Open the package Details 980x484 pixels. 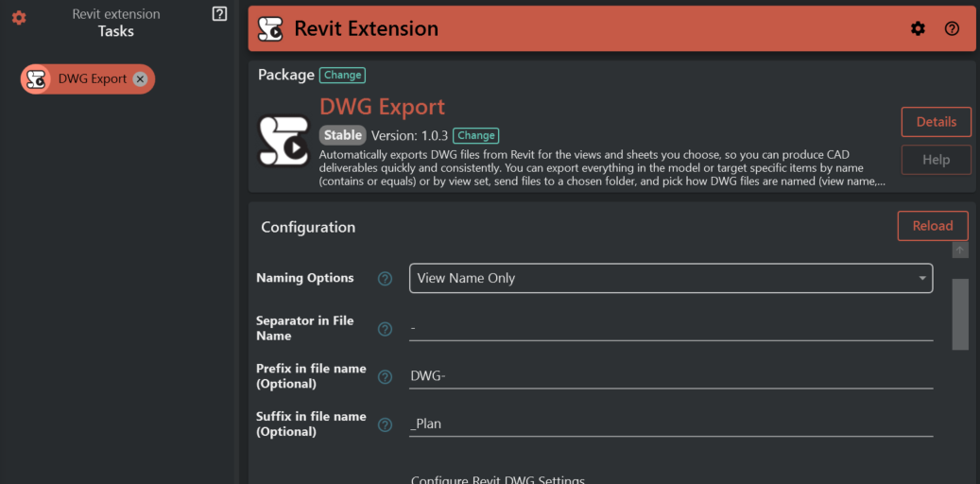pos(937,122)
